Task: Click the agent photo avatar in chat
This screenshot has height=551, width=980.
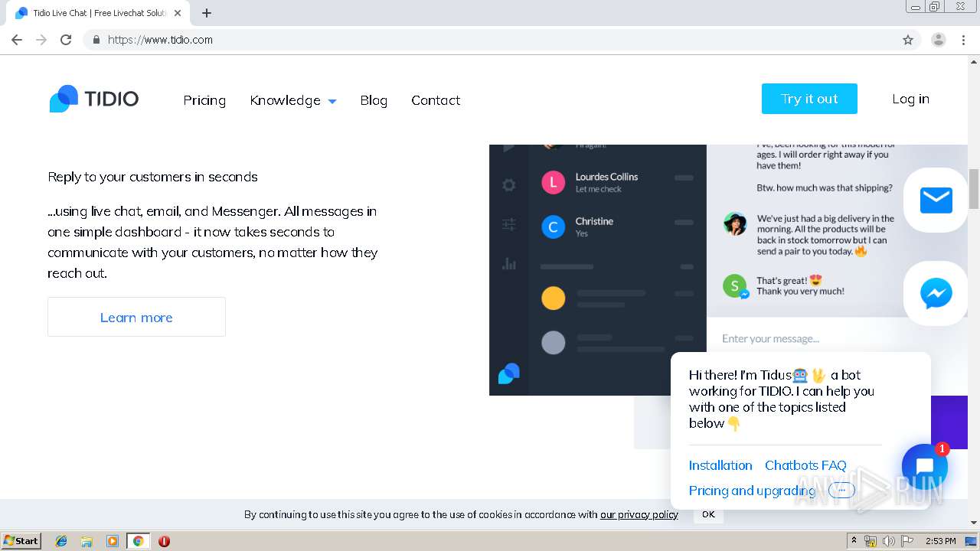Action: (x=735, y=223)
